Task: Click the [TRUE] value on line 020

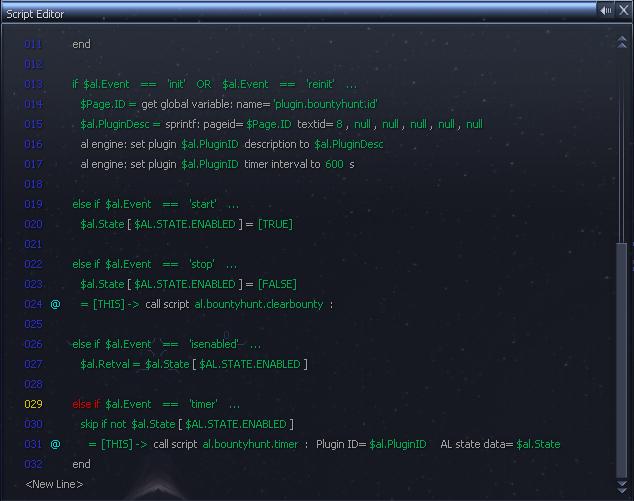Action: tap(275, 224)
